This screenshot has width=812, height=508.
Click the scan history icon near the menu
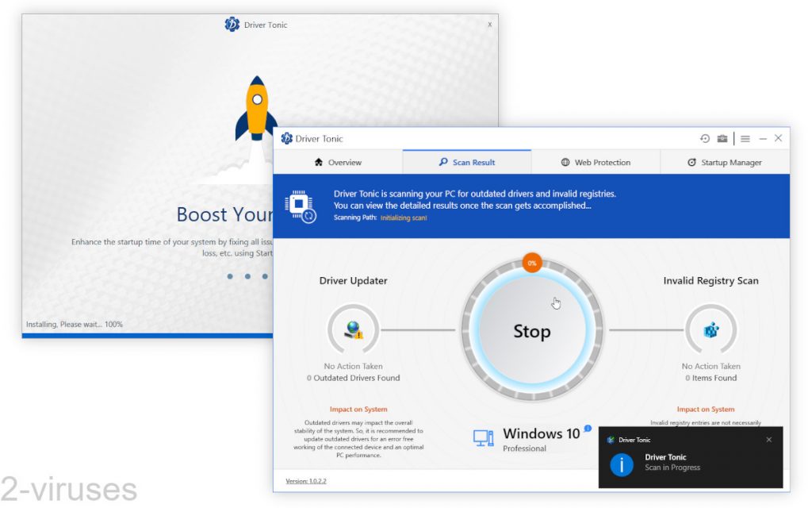tap(705, 138)
